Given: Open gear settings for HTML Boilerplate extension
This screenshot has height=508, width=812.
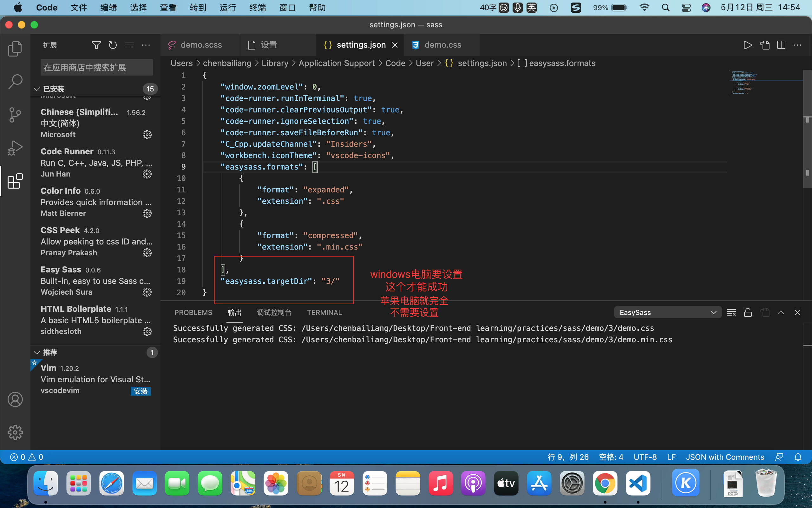Looking at the screenshot, I should 147,331.
